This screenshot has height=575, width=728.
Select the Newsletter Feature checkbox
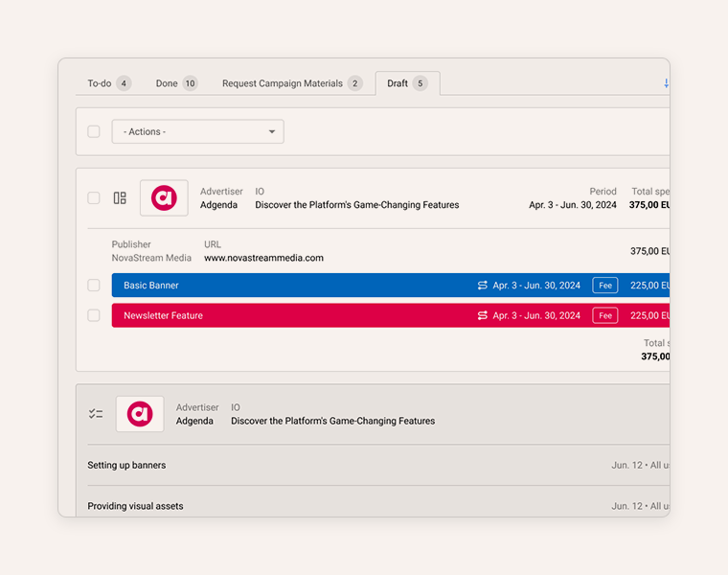94,315
